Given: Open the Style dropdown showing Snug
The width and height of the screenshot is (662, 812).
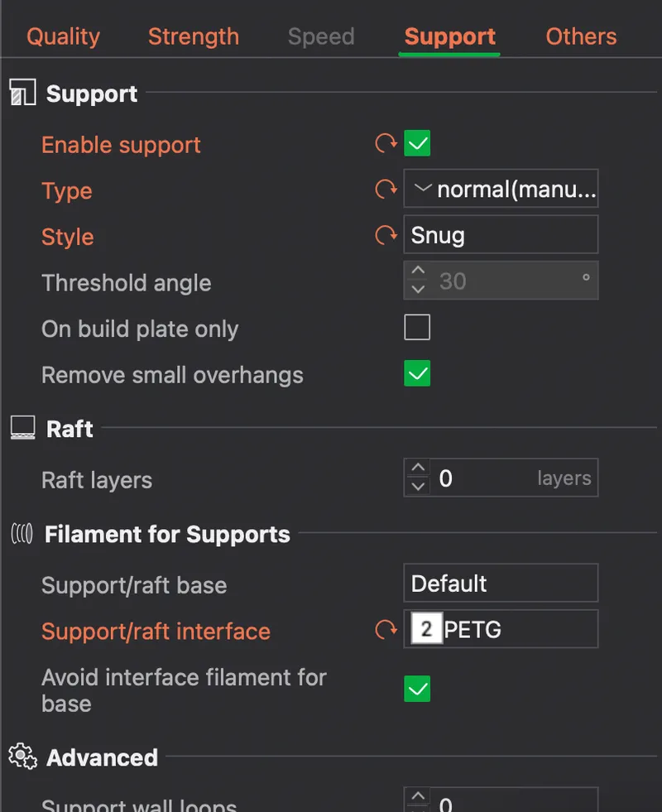Looking at the screenshot, I should coord(501,235).
